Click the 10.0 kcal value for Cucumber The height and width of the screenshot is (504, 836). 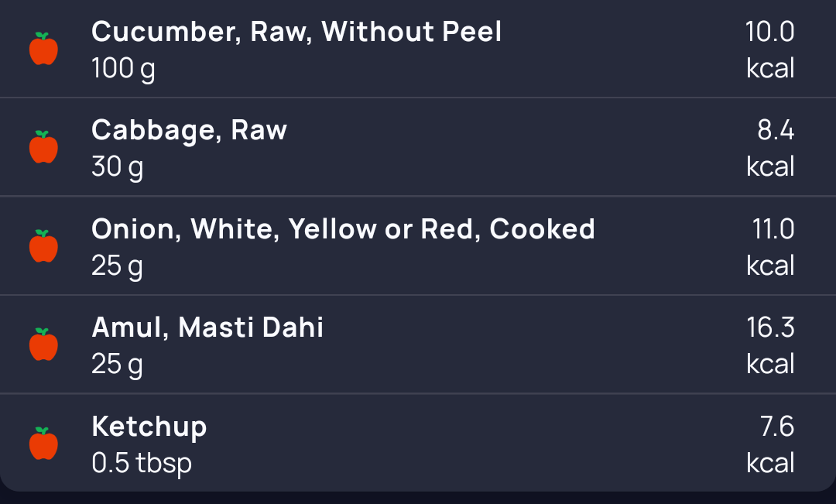point(770,50)
